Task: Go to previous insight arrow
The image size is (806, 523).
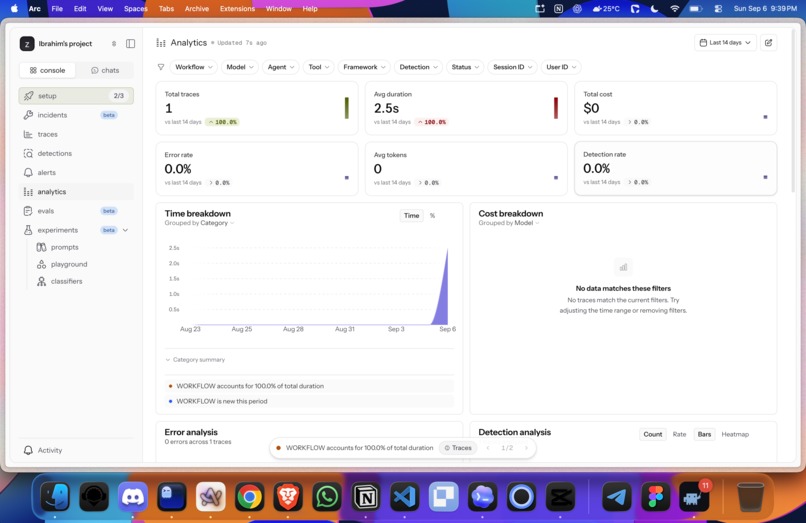Action: point(488,448)
